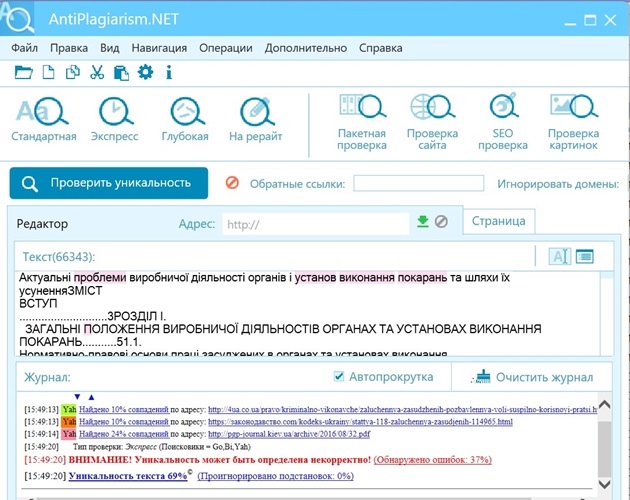Load page with green download arrow icon
Screen dimensions: 630x500
(x=423, y=221)
